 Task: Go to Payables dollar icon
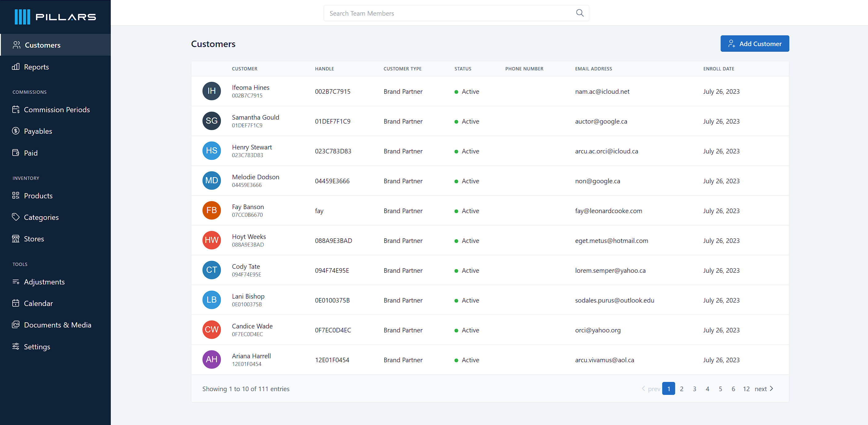(x=15, y=131)
